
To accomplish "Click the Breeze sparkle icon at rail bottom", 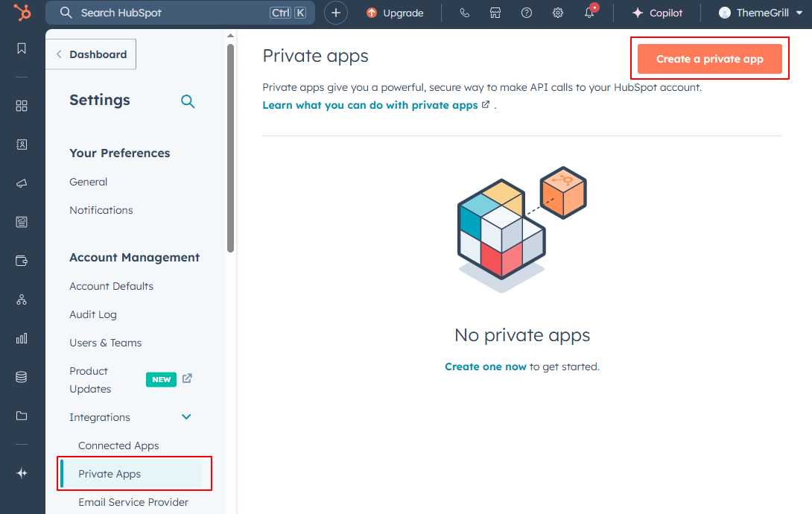I will click(22, 473).
